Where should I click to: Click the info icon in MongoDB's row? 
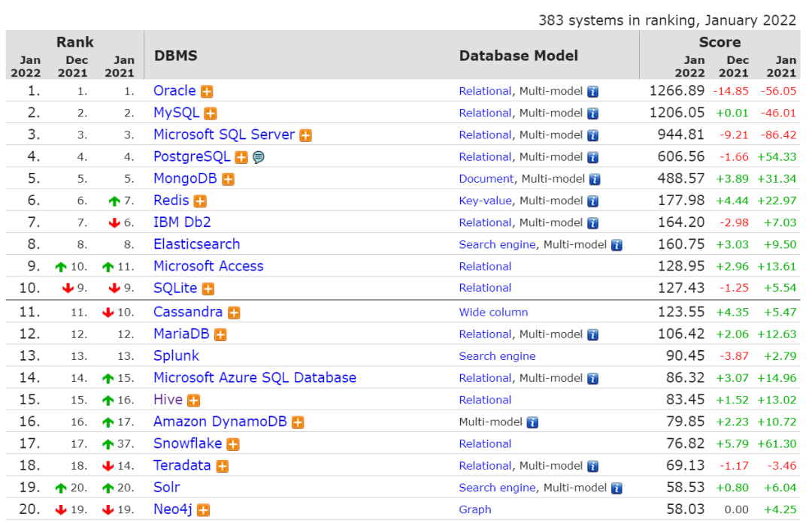coord(595,179)
